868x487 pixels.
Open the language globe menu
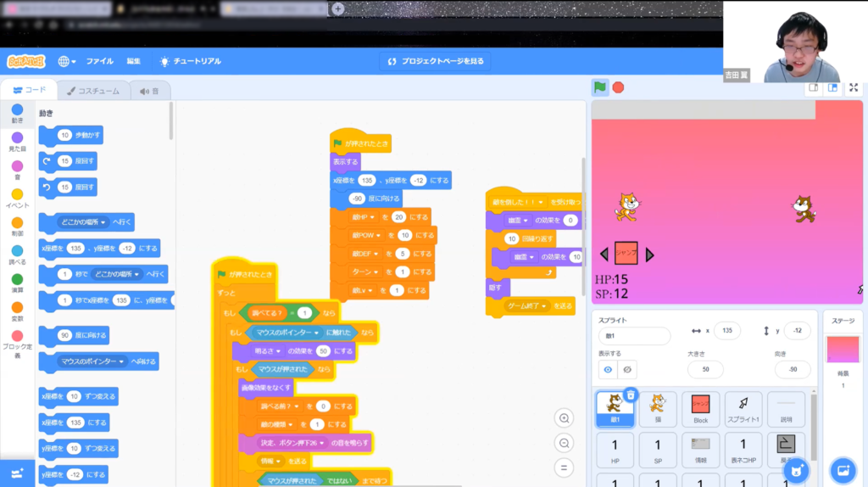(x=66, y=61)
